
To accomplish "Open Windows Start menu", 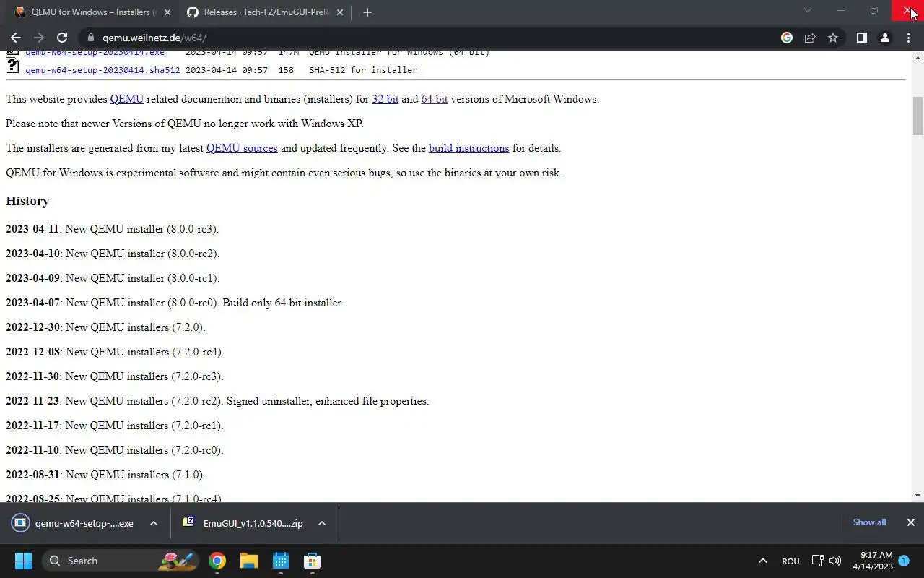I will tap(23, 561).
